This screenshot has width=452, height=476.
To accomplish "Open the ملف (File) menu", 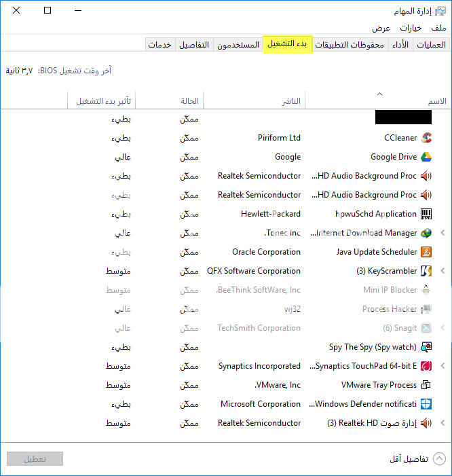I will (x=438, y=28).
